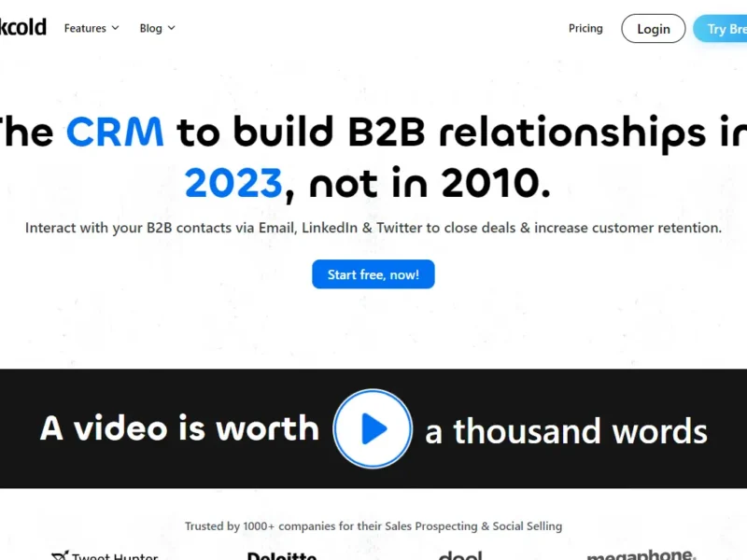Image resolution: width=747 pixels, height=560 pixels.
Task: Click the 'Trusted by 1000+ companies' text
Action: (x=373, y=526)
